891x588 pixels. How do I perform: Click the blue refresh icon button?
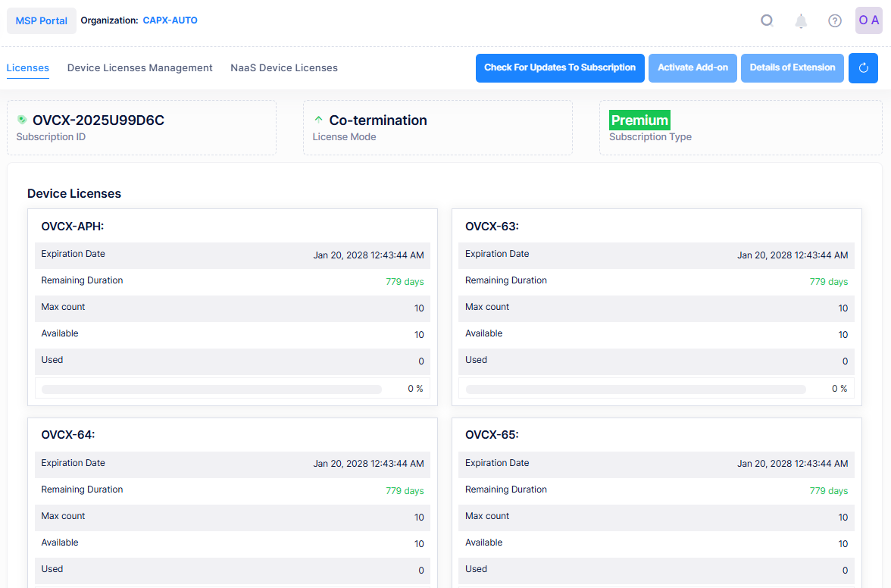863,68
